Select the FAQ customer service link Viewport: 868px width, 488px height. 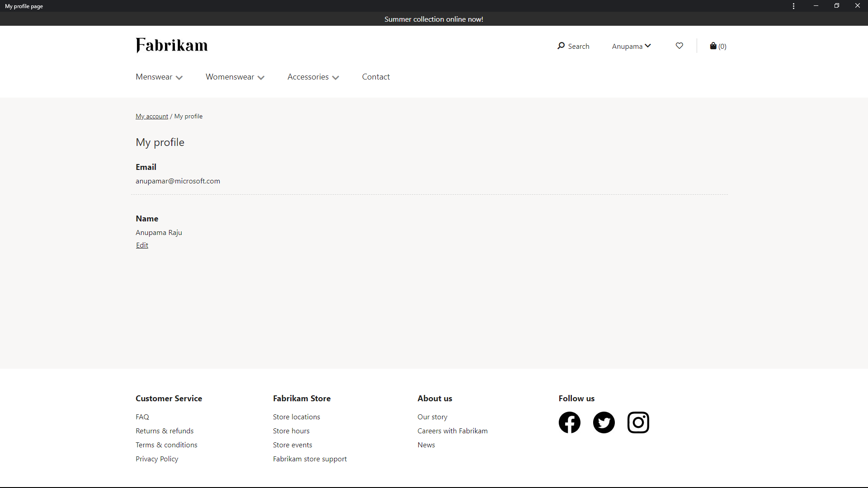(x=142, y=416)
